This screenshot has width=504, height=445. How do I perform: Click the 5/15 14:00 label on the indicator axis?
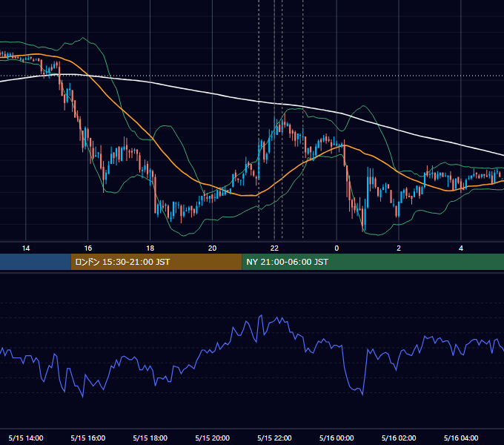26,438
